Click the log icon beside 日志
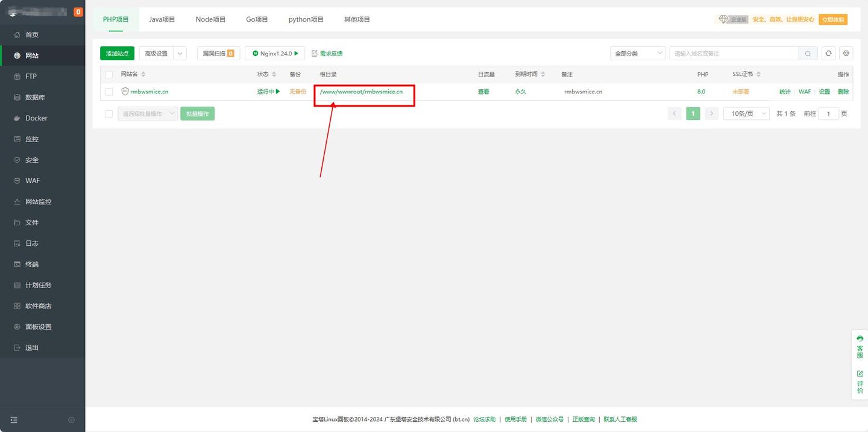The width and height of the screenshot is (868, 432). 17,243
